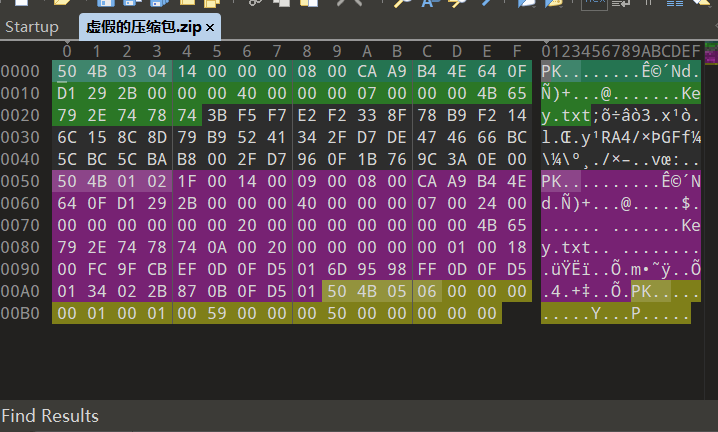718x432 pixels.
Task: Click byte BA in row 0040
Action: coord(157,159)
